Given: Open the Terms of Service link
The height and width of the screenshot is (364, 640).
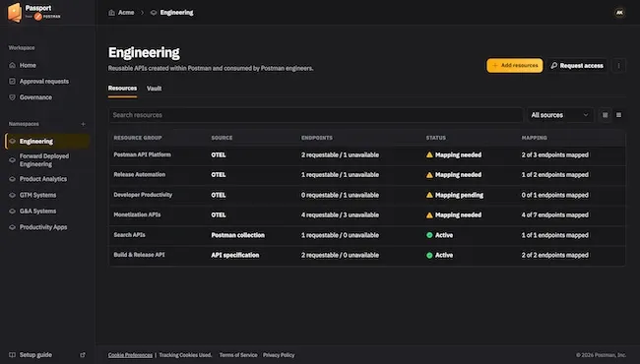Looking at the screenshot, I should (x=238, y=355).
